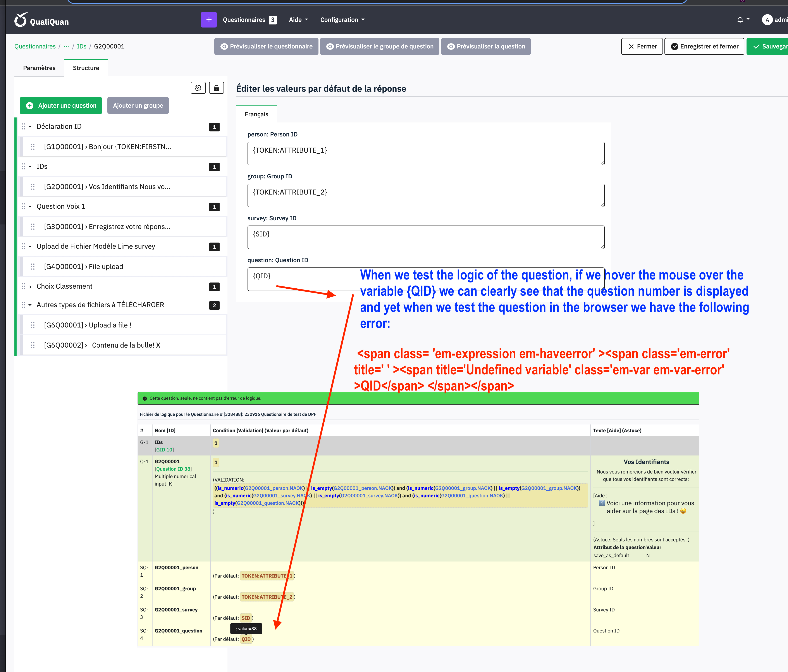
Task: Click the QualiQuan logo icon
Action: [21, 20]
